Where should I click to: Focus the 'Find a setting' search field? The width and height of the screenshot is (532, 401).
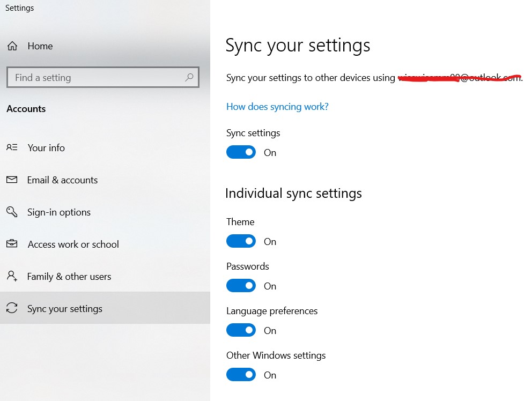coord(97,78)
